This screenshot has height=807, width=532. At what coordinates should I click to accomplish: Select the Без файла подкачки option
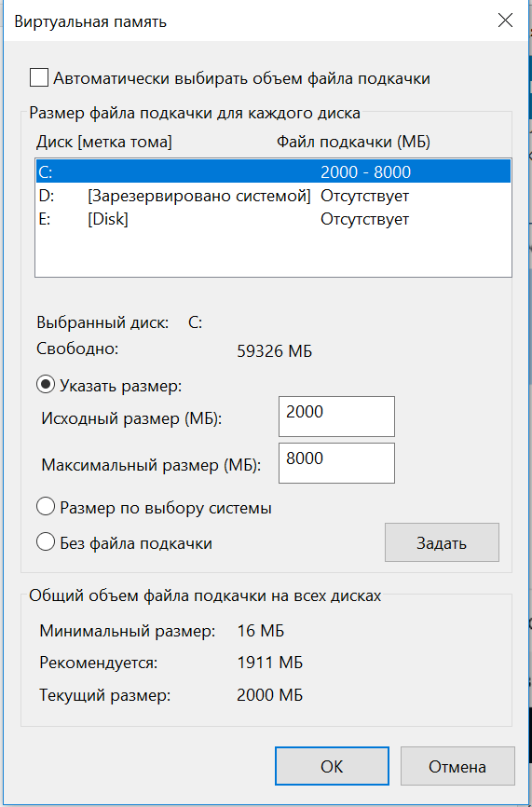click(46, 543)
